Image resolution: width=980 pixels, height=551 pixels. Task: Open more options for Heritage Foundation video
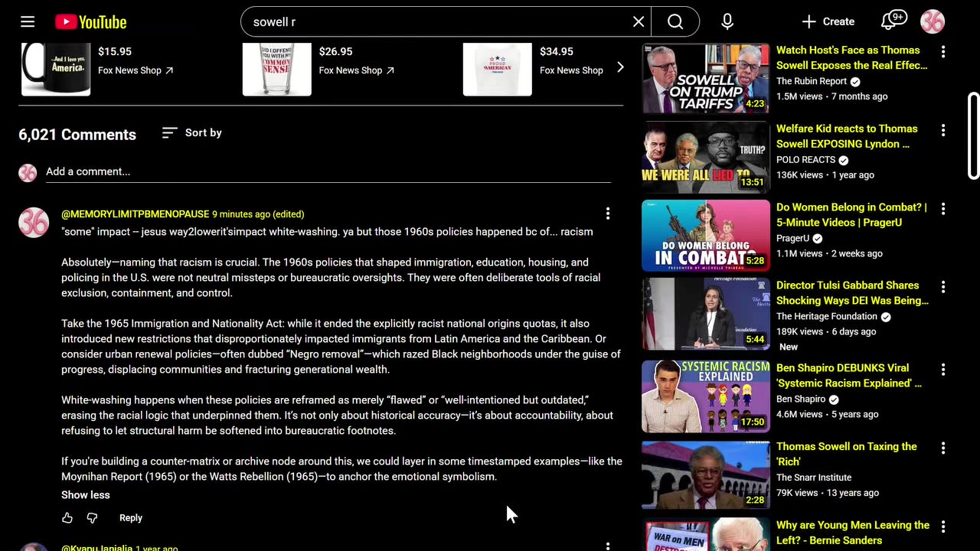tap(943, 287)
